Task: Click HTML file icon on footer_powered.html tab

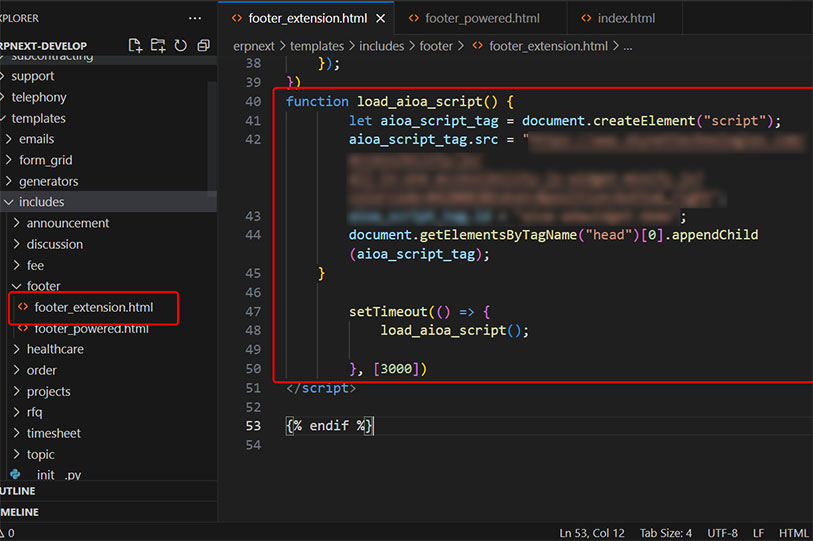Action: (414, 18)
